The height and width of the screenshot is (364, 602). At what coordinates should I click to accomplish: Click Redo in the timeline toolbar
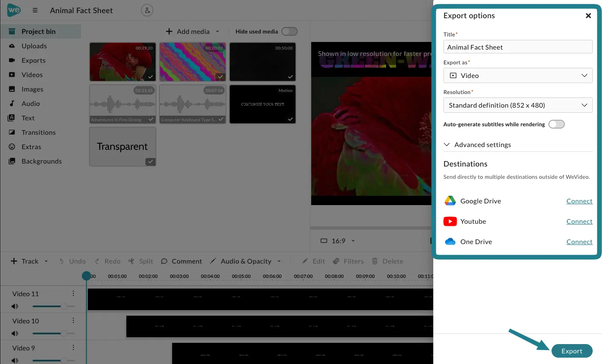coord(108,261)
